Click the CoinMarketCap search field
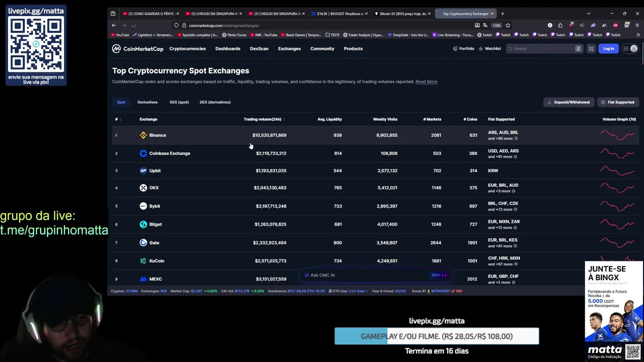 pos(544,49)
